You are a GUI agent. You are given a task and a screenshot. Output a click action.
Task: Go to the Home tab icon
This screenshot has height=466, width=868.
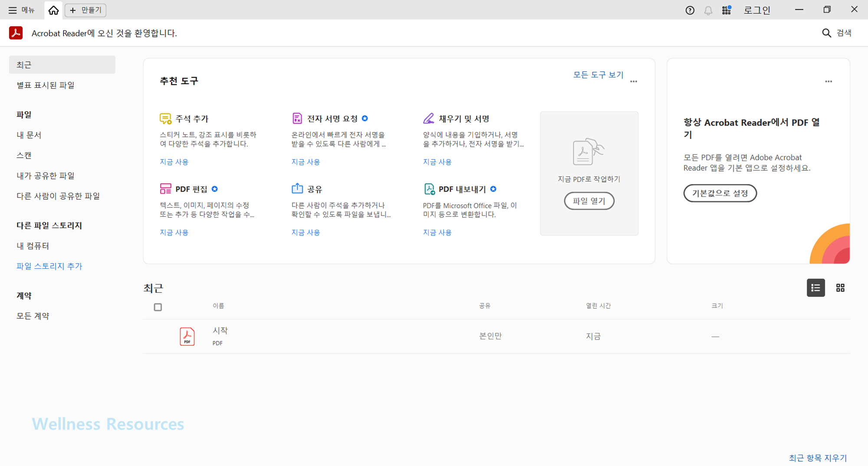coord(53,10)
